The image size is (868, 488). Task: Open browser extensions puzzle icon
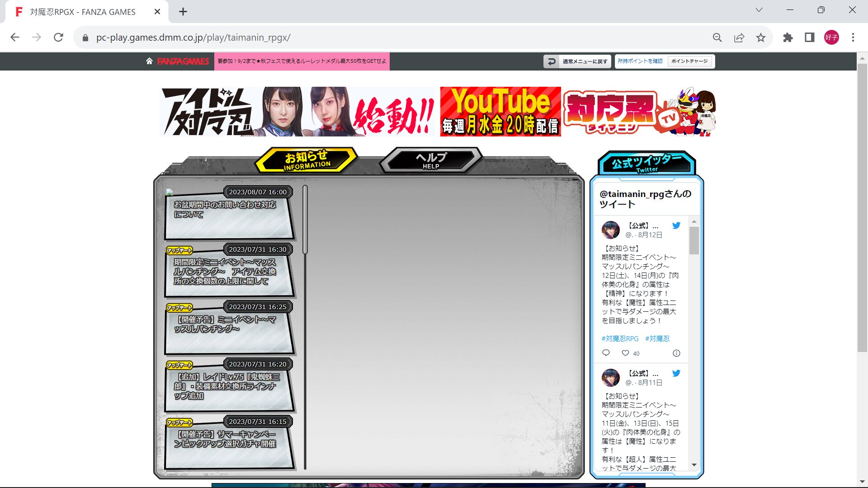788,38
